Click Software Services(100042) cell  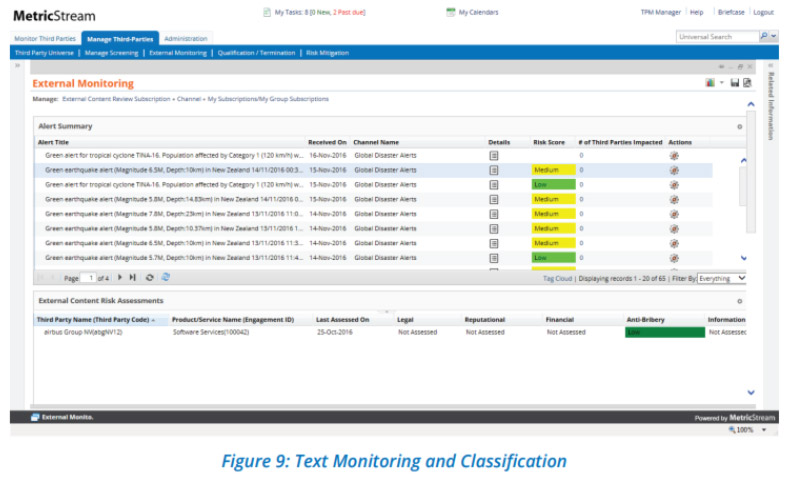coord(211,333)
